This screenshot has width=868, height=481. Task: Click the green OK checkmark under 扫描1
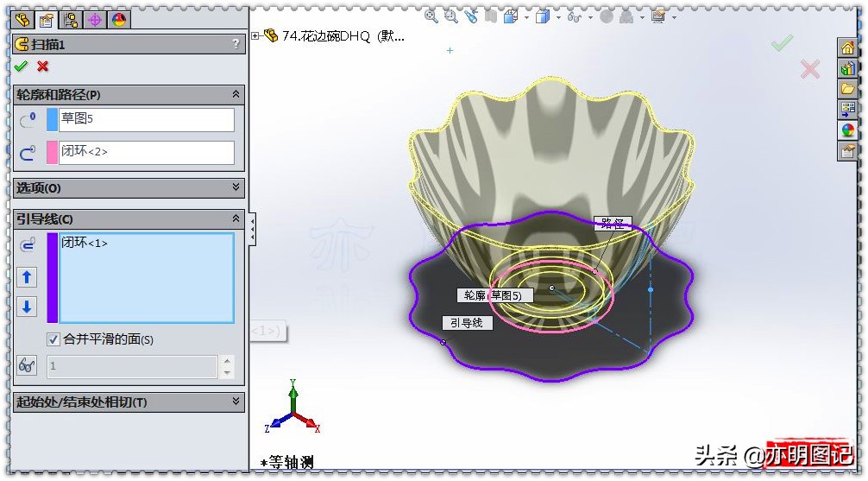pyautogui.click(x=21, y=66)
